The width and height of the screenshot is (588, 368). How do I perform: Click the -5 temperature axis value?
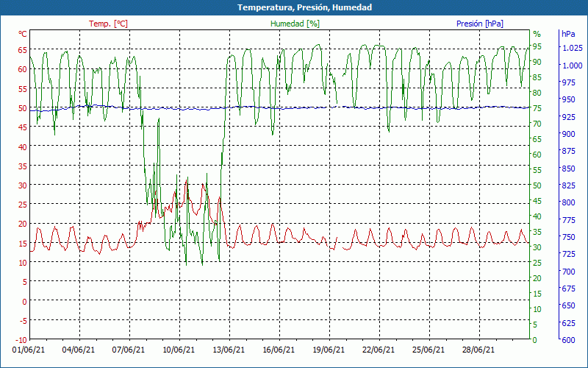tap(23, 321)
